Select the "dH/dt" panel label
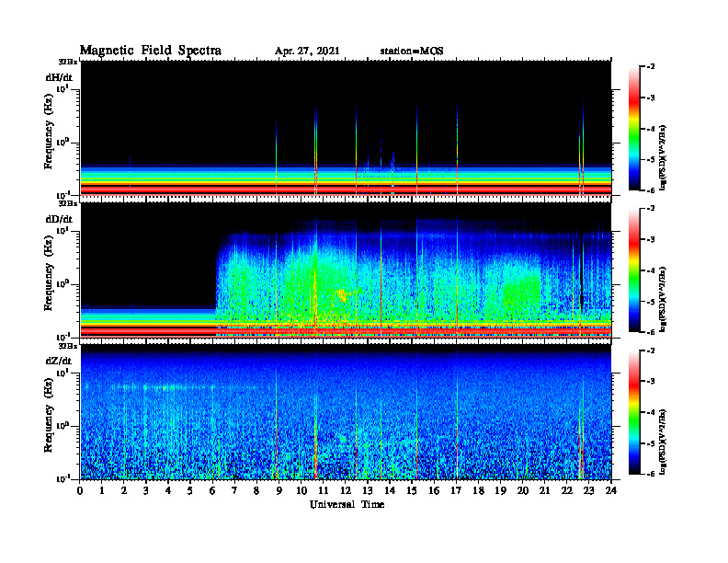Image resolution: width=728 pixels, height=563 pixels. [59, 77]
